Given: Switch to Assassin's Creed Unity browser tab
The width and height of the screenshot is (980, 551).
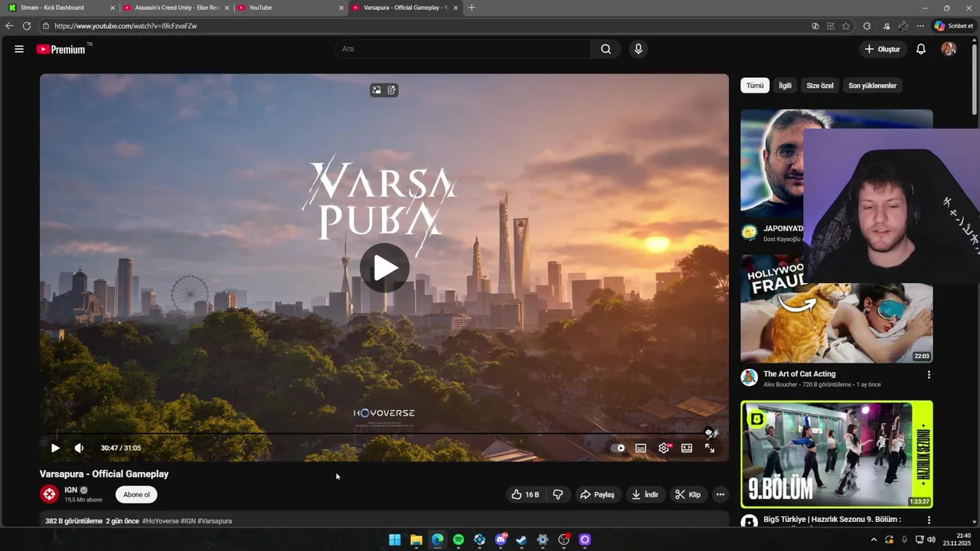Looking at the screenshot, I should (x=177, y=8).
